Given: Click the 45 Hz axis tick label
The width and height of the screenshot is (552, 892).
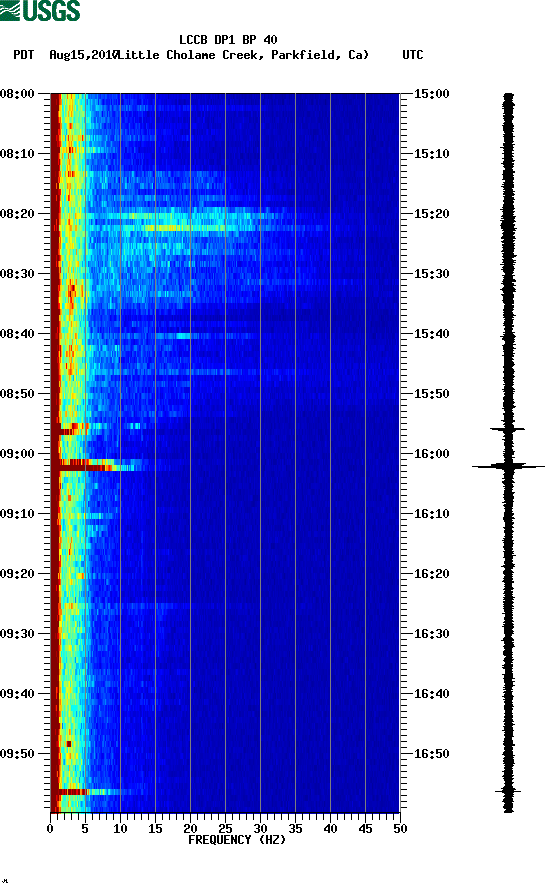Looking at the screenshot, I should 365,829.
